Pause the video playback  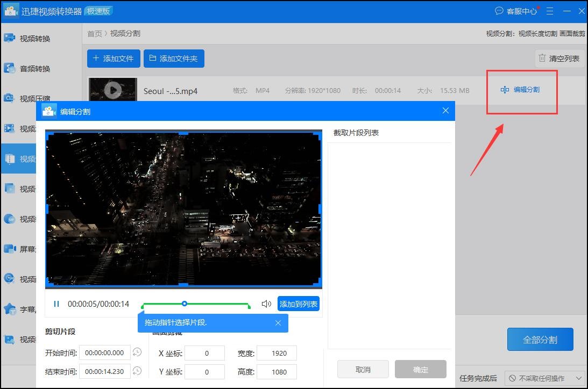tap(56, 304)
